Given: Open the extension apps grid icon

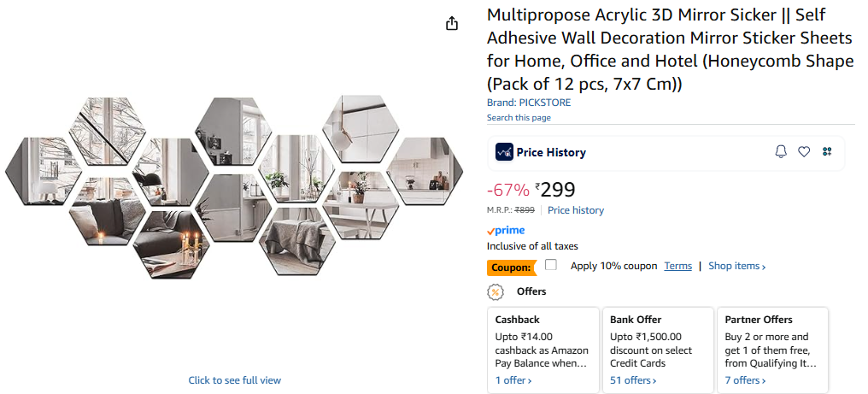Looking at the screenshot, I should click(x=827, y=152).
